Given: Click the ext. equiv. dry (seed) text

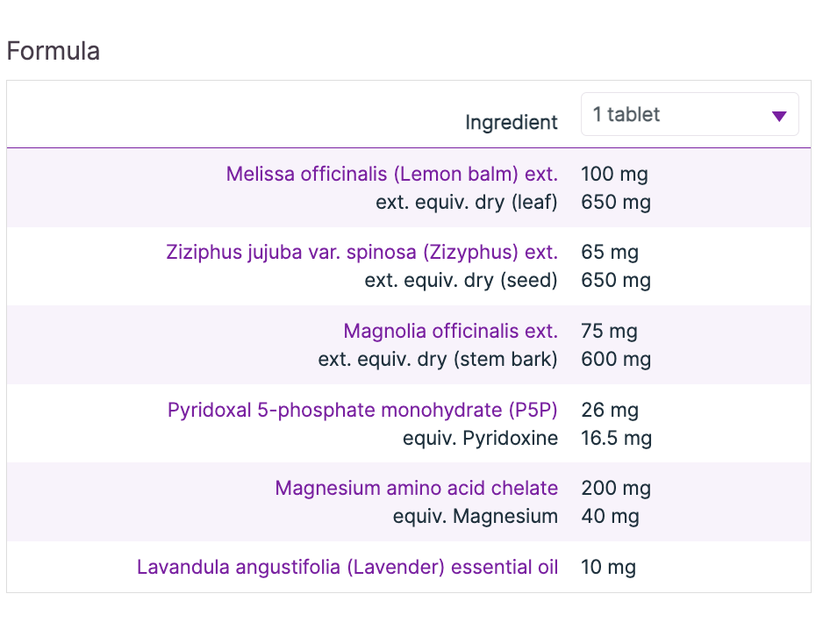Looking at the screenshot, I should pos(462,281).
